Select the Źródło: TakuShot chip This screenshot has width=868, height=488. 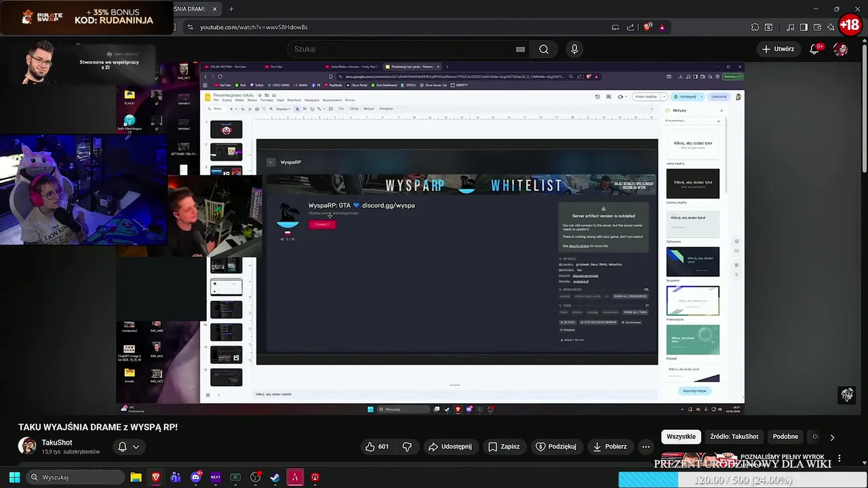734,436
